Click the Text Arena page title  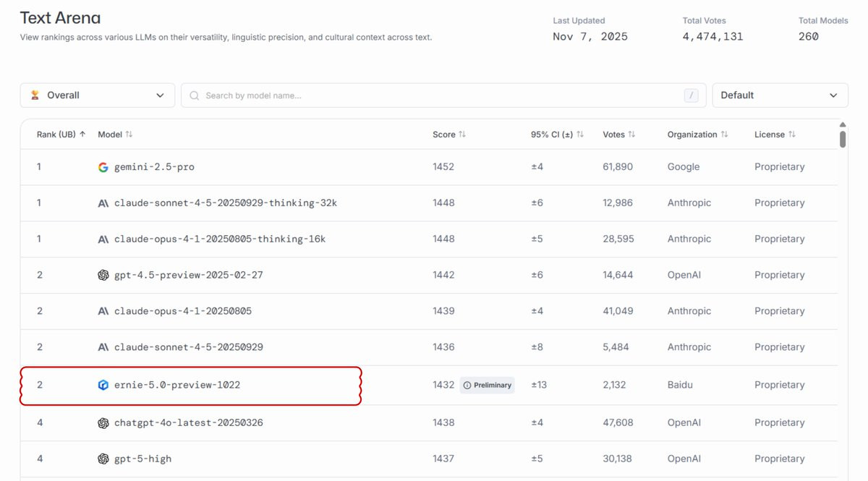pyautogui.click(x=60, y=18)
